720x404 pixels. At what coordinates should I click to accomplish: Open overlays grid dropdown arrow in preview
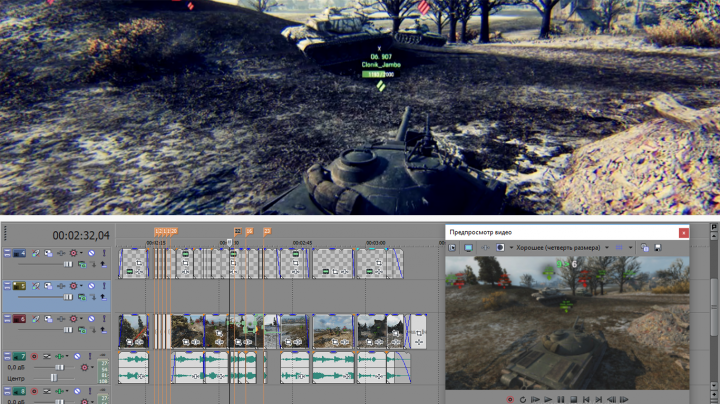630,248
